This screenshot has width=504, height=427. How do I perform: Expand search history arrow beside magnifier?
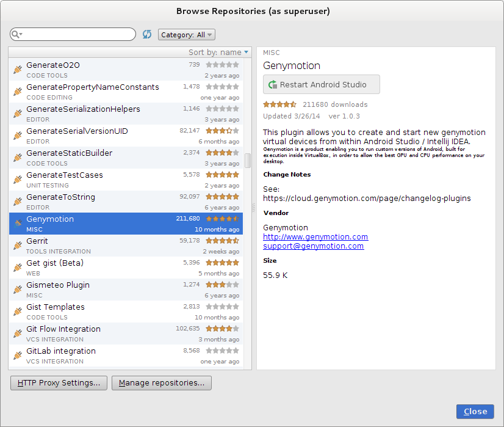(x=21, y=34)
